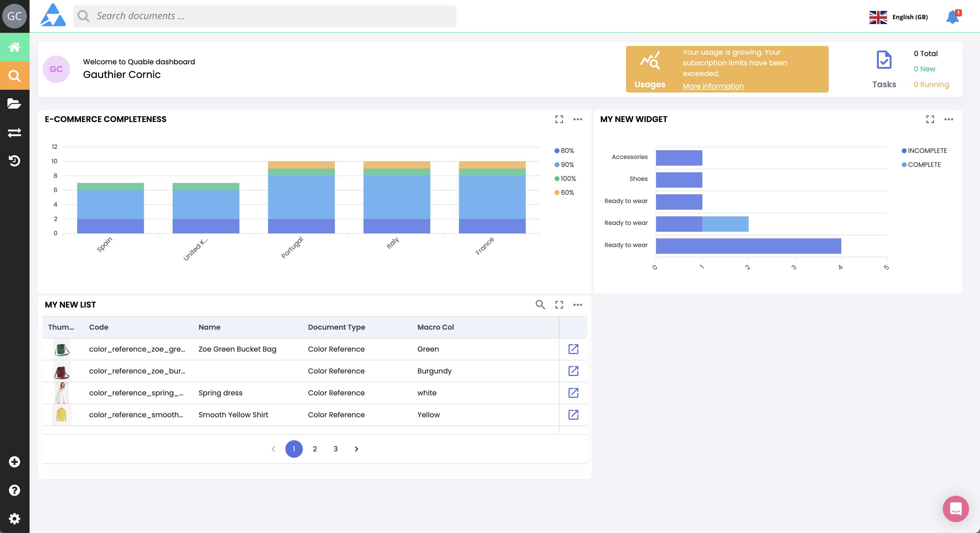Open the search icon in sidebar
The image size is (980, 533).
tap(15, 76)
